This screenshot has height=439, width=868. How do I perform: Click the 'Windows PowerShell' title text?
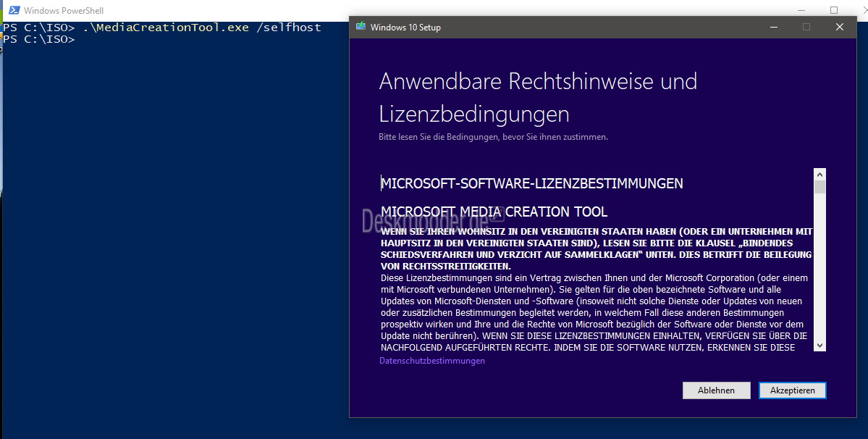pos(64,11)
